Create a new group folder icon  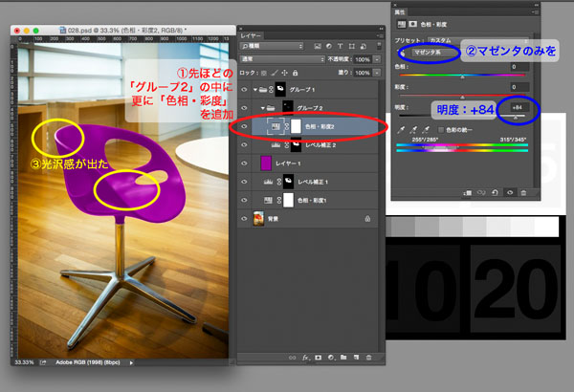(342, 357)
